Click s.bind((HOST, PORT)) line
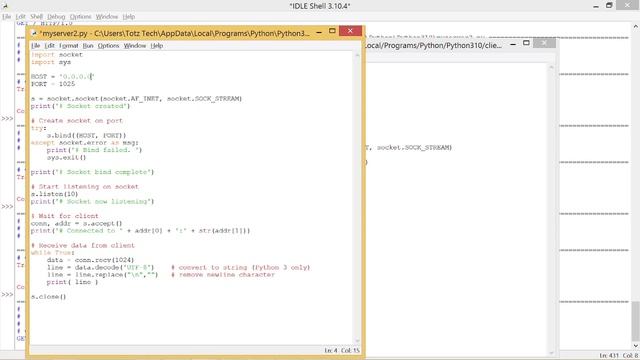Viewport: 640px width, 360px height. [x=87, y=136]
